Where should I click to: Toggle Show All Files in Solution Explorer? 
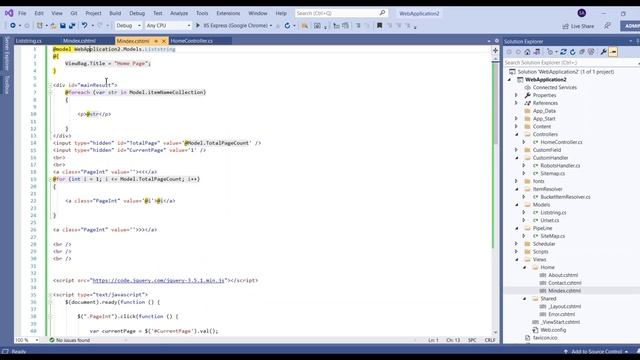[591, 52]
